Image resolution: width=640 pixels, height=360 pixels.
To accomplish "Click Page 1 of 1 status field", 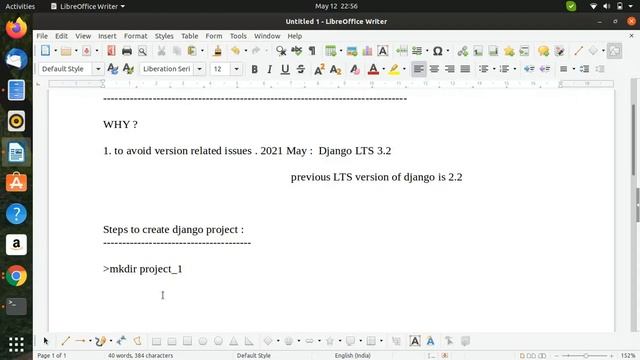I will click(x=52, y=356).
